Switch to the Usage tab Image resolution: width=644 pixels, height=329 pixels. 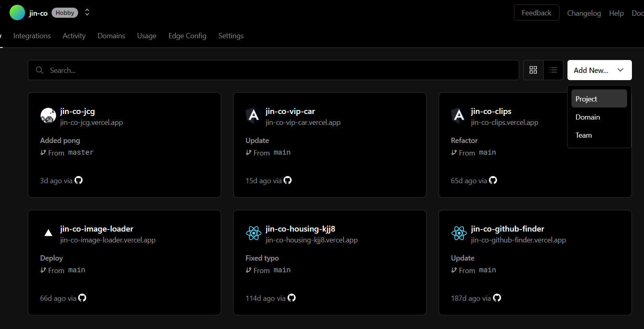tap(147, 36)
